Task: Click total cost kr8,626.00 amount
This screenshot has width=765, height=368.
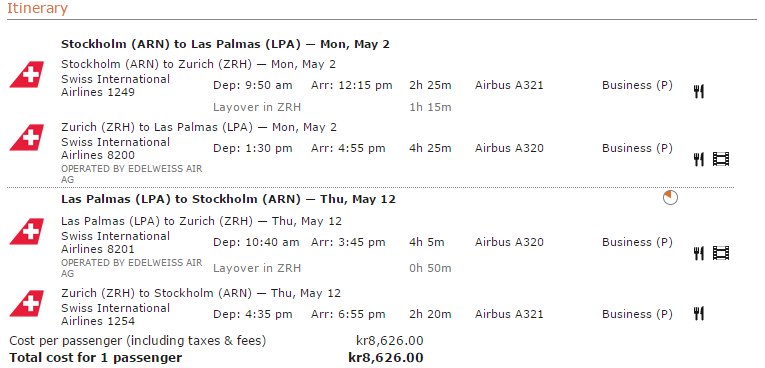Action: click(386, 358)
